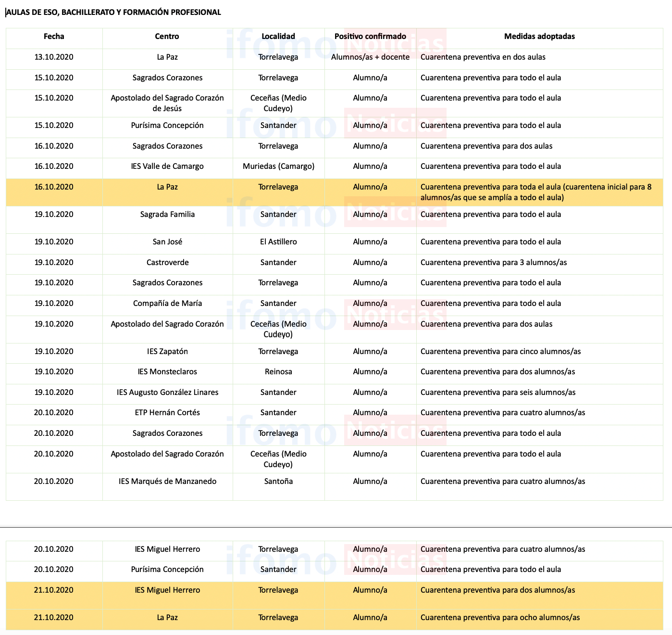This screenshot has height=635, width=672.
Task: Click the 'Reinosa' locality cell
Action: click(278, 372)
